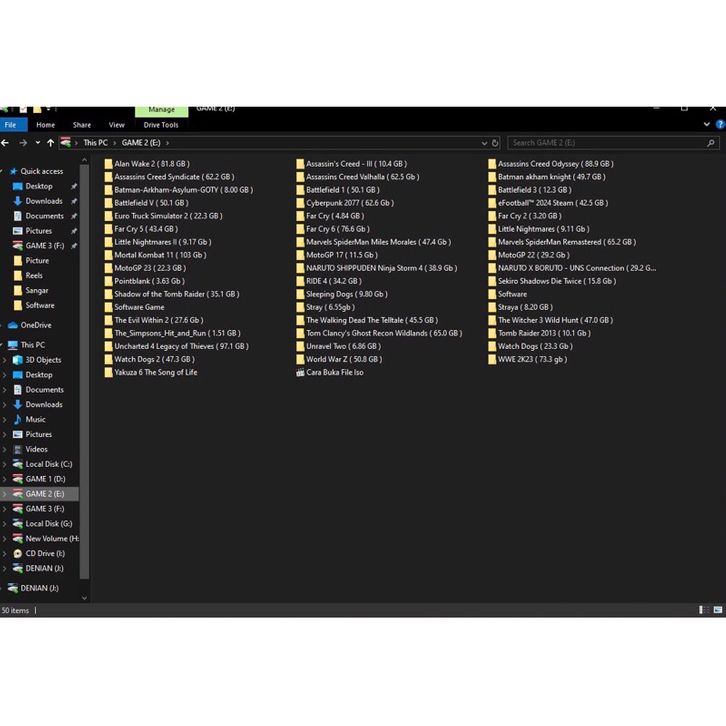
Task: Expand the 3D Objects tree node
Action: coord(5,360)
